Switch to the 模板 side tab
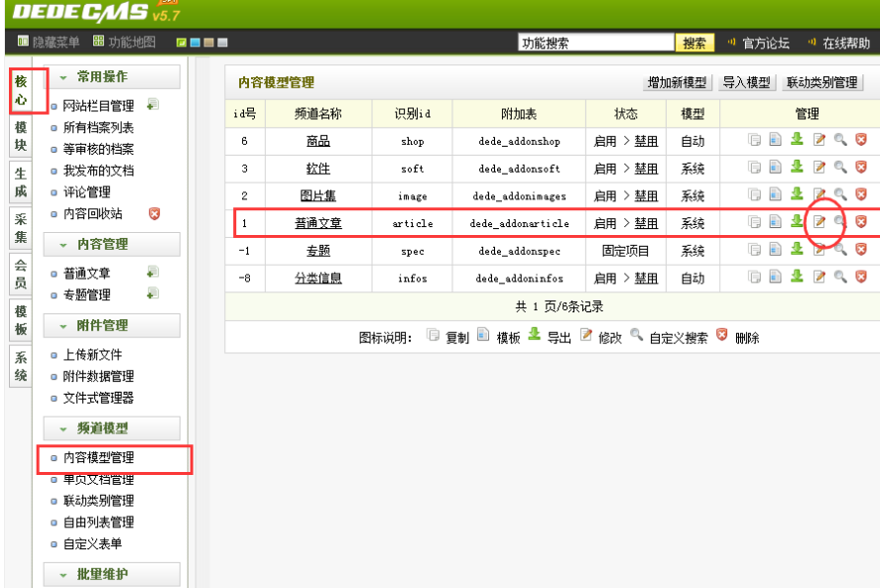Image resolution: width=880 pixels, height=588 pixels. click(x=21, y=320)
